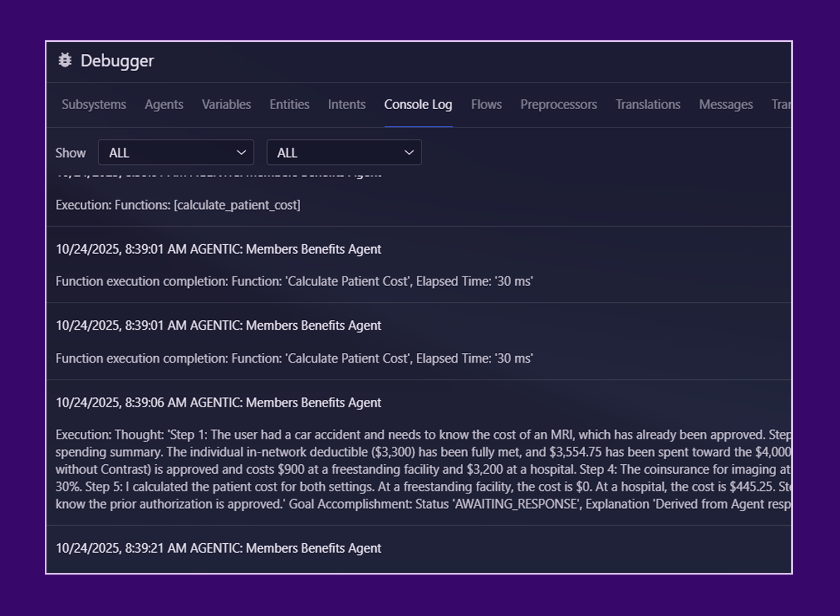Select the second 8:39:01 AM log entry
The height and width of the screenshot is (616, 840).
point(218,326)
